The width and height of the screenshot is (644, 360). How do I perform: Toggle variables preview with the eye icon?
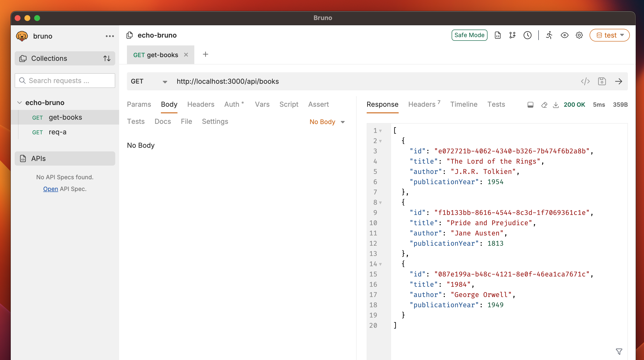(x=565, y=35)
